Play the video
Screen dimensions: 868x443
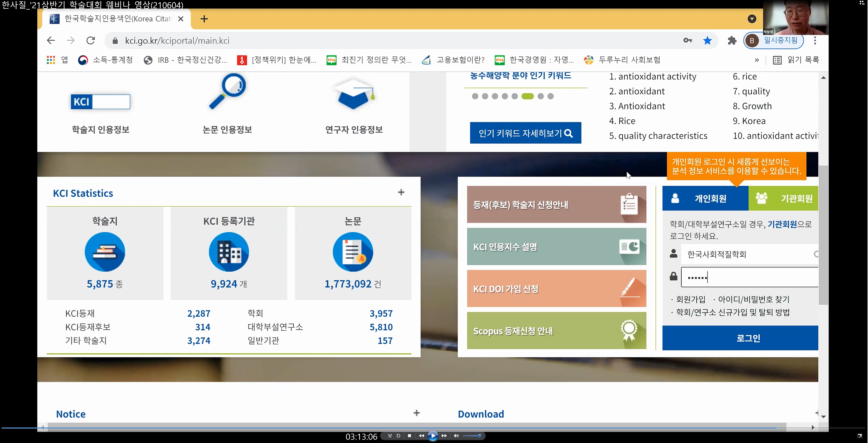click(433, 436)
